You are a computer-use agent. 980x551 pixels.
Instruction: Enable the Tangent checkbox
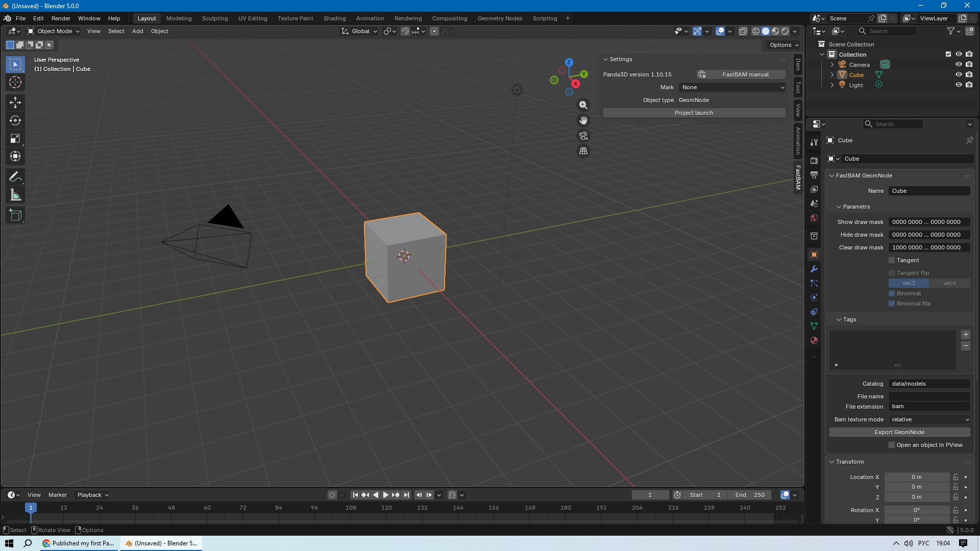[892, 260]
